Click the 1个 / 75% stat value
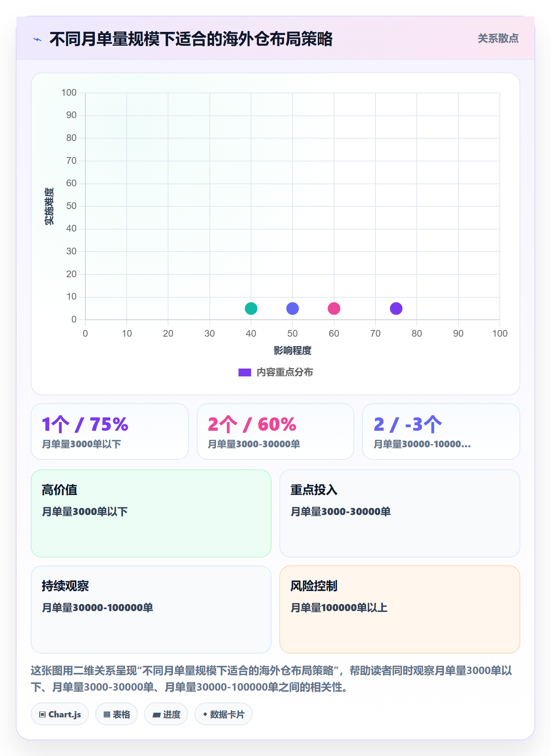 [x=85, y=424]
